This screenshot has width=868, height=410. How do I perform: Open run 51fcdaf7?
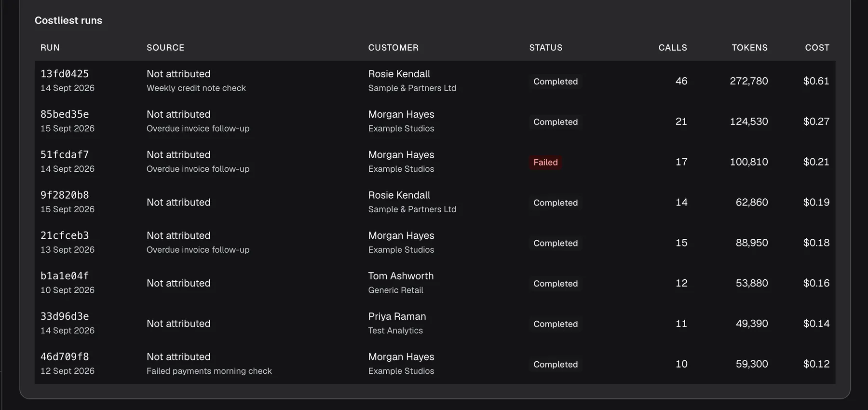point(65,155)
